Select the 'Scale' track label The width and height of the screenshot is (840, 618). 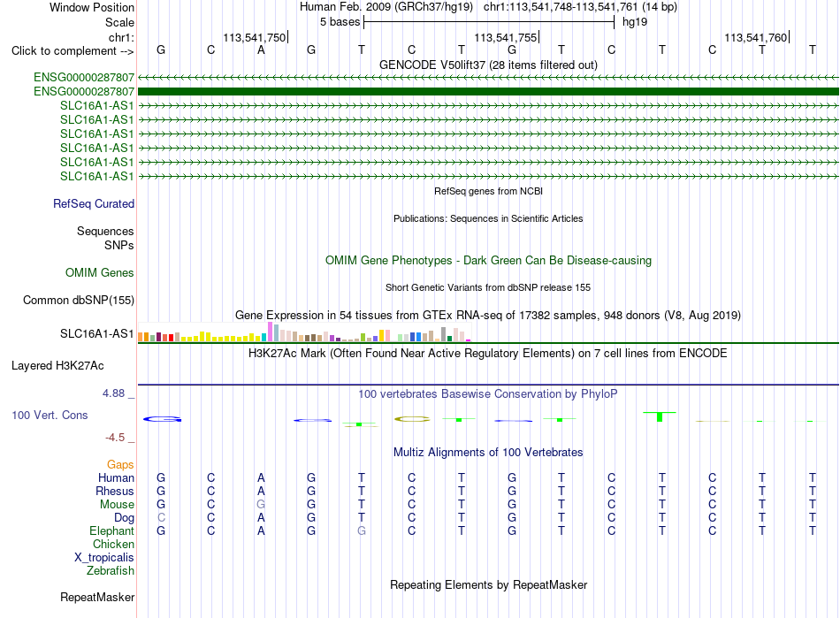[119, 22]
